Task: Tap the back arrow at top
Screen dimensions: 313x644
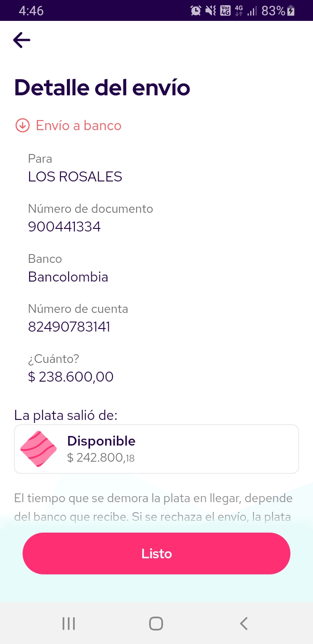Action: click(x=22, y=40)
